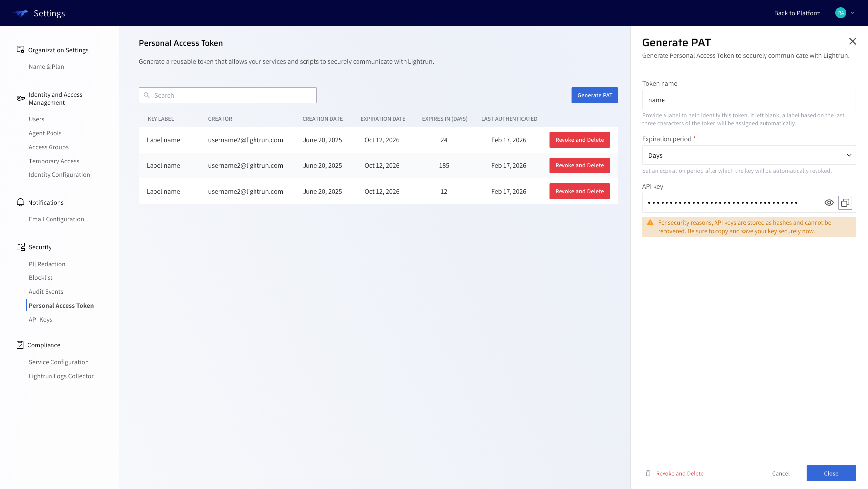This screenshot has width=868, height=489.
Task: Click the Lightrun logo in the header
Action: [21, 13]
